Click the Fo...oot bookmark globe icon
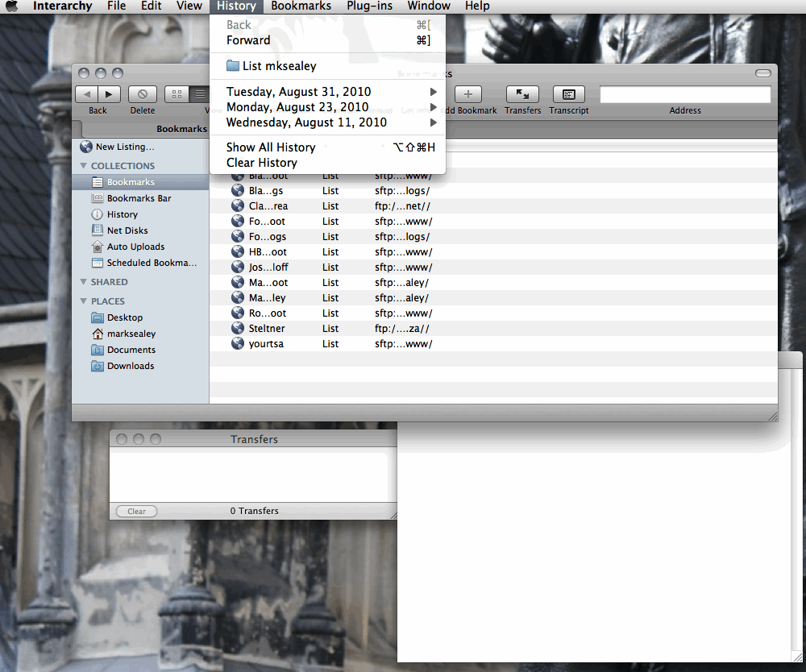The height and width of the screenshot is (672, 806). click(238, 222)
